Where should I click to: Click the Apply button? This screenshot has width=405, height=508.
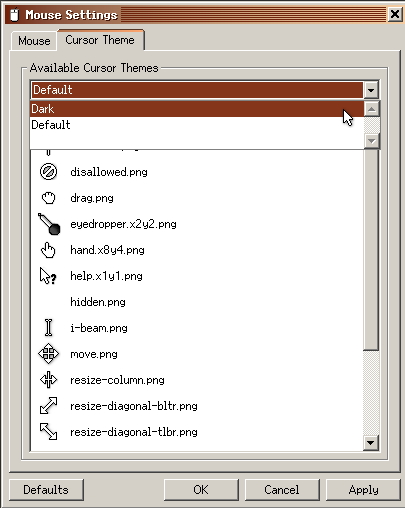pos(363,490)
